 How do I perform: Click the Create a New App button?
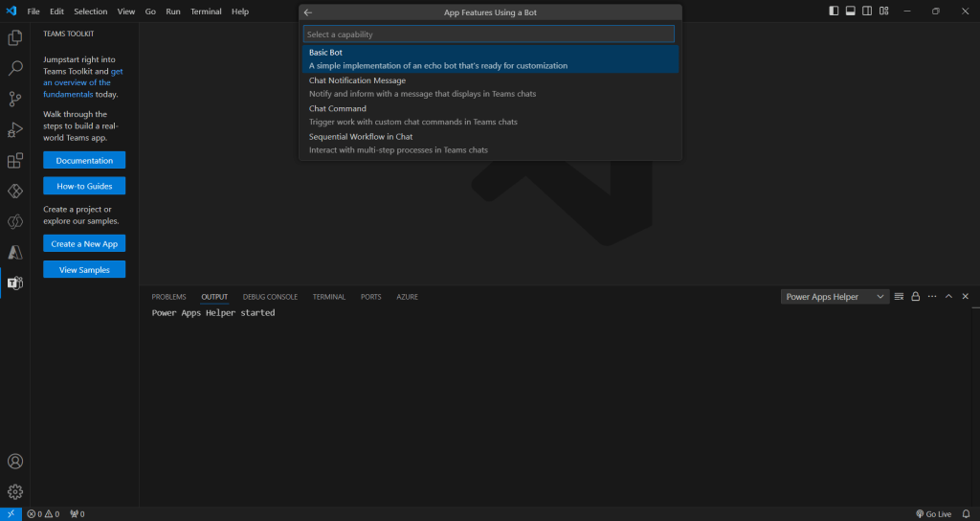pyautogui.click(x=84, y=244)
